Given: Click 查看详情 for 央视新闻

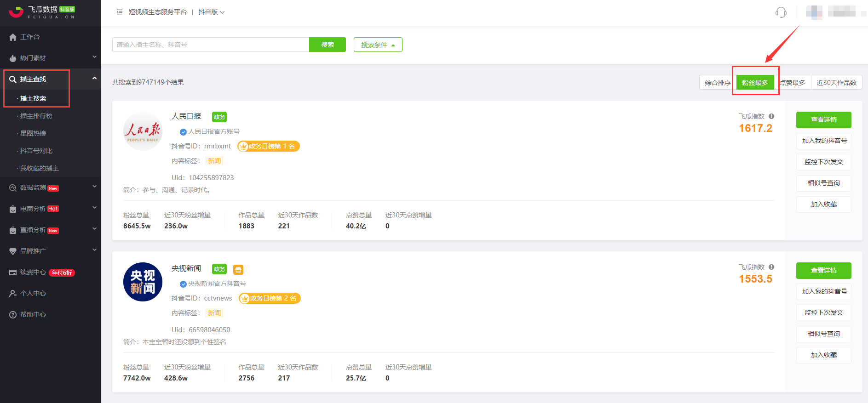Looking at the screenshot, I should coord(823,271).
